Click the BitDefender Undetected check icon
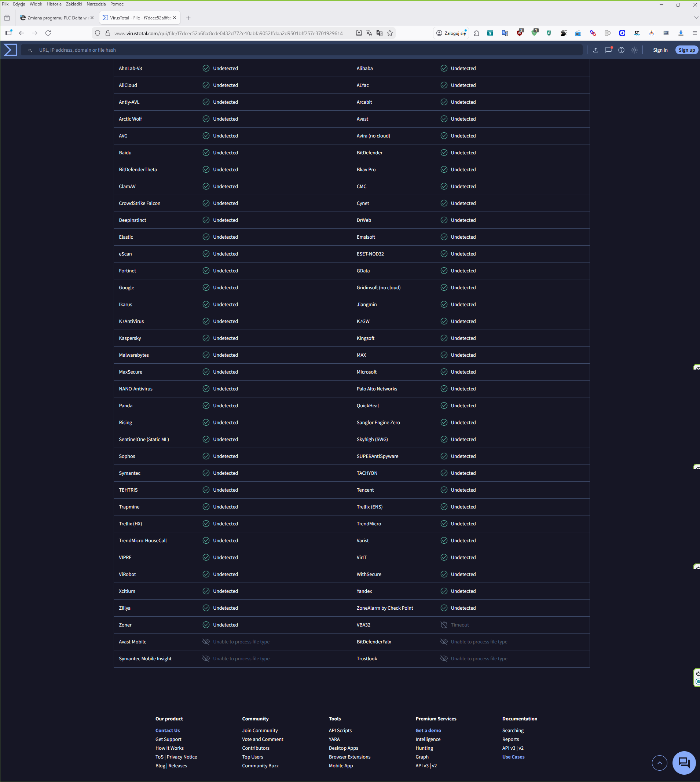This screenshot has height=782, width=700. tap(444, 153)
